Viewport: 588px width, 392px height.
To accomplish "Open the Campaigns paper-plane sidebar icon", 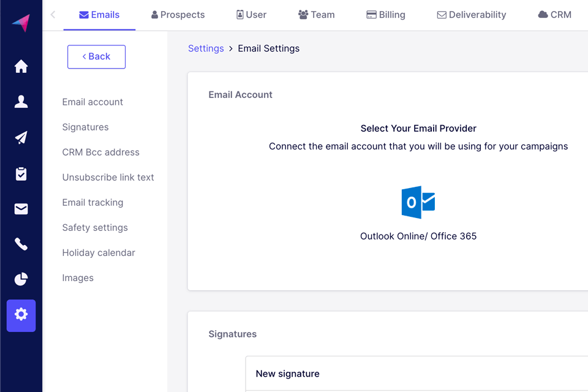I will tap(21, 137).
